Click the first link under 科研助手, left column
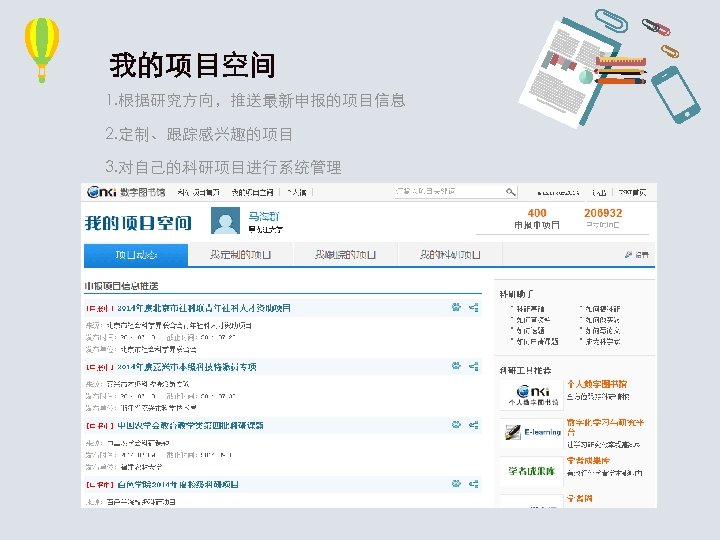The width and height of the screenshot is (720, 540). pyautogui.click(x=530, y=309)
